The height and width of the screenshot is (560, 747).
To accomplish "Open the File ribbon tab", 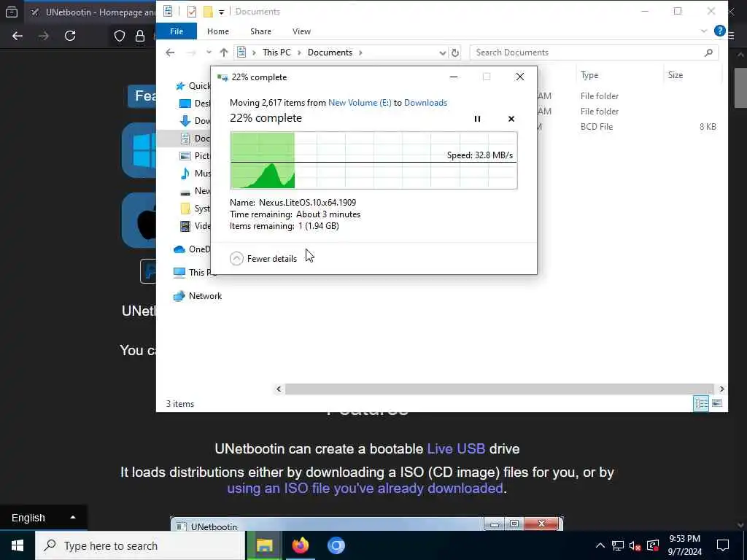I will click(x=177, y=31).
